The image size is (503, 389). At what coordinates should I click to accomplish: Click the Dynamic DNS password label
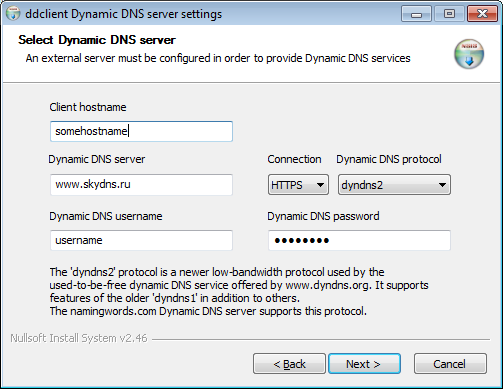click(x=323, y=216)
